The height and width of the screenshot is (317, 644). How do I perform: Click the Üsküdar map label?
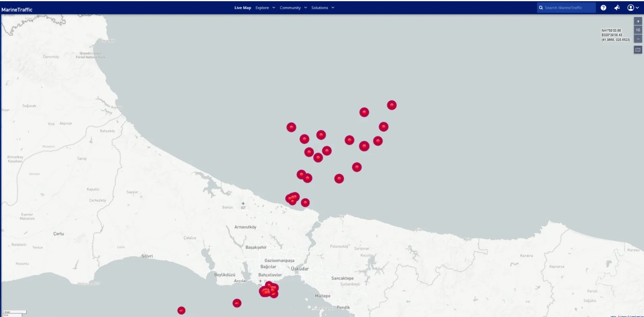pyautogui.click(x=300, y=269)
